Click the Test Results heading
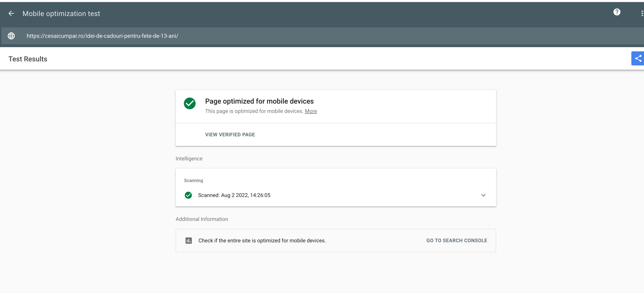Viewport: 644px width, 293px height. [x=28, y=59]
